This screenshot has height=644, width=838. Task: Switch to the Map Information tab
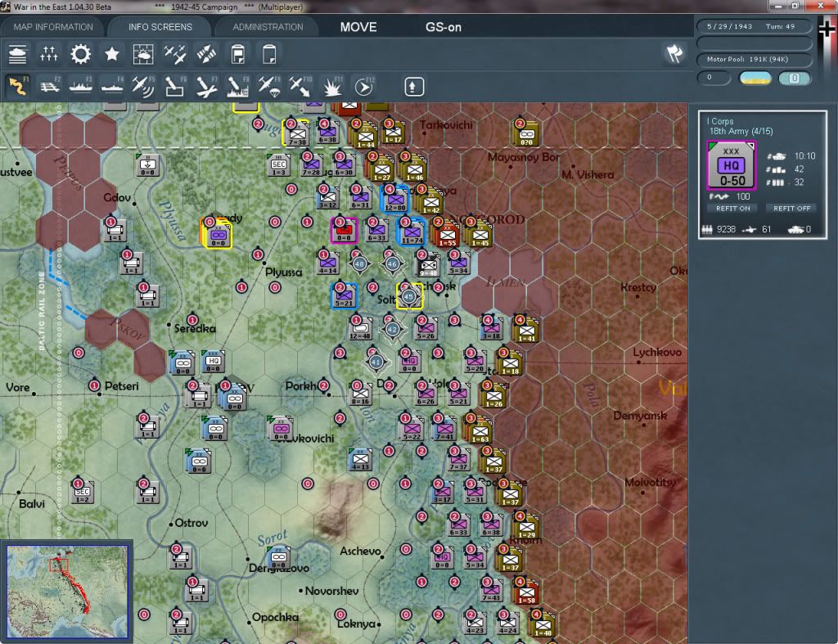click(53, 27)
